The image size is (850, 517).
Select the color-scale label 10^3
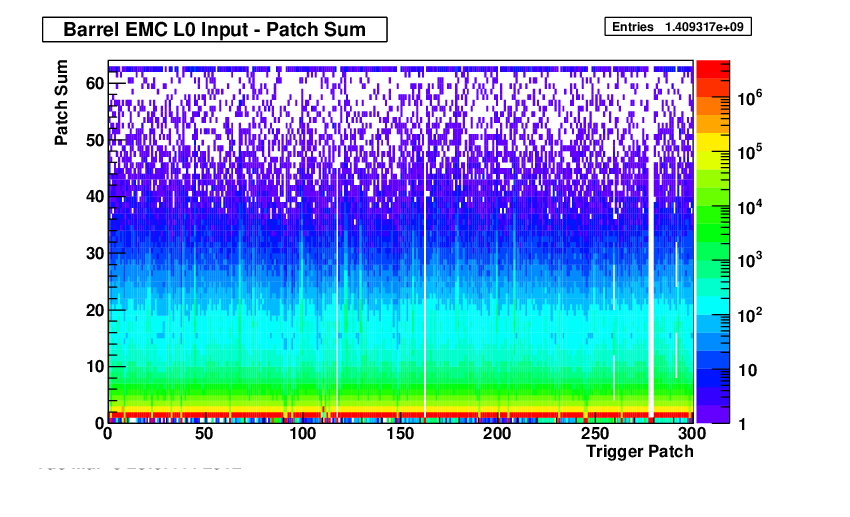(x=750, y=261)
